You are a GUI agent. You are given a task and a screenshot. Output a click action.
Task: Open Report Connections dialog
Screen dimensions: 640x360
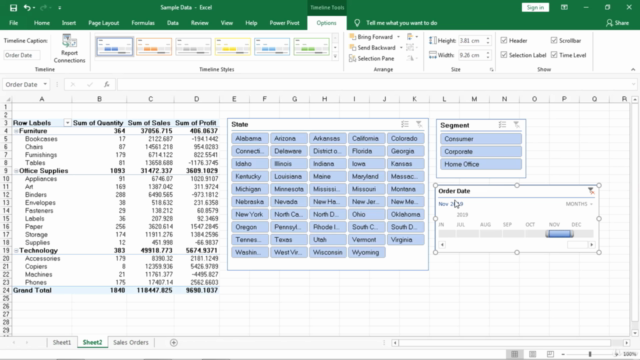(x=69, y=49)
